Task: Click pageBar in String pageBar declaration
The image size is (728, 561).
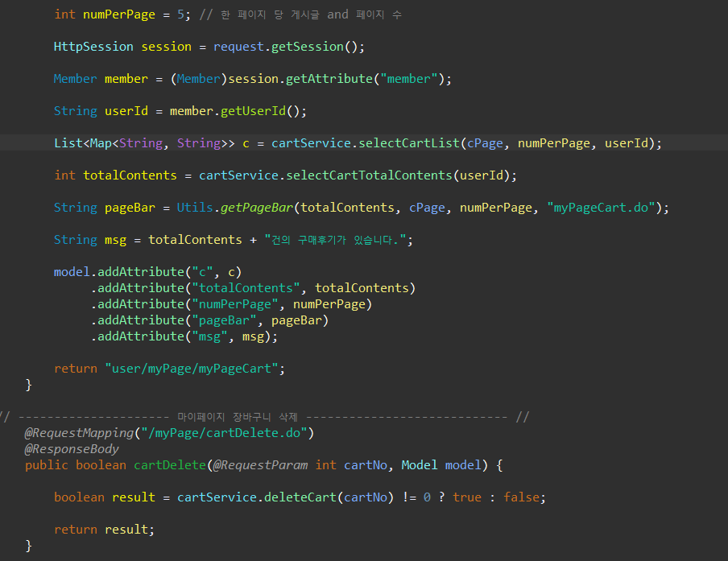Action: pyautogui.click(x=130, y=208)
